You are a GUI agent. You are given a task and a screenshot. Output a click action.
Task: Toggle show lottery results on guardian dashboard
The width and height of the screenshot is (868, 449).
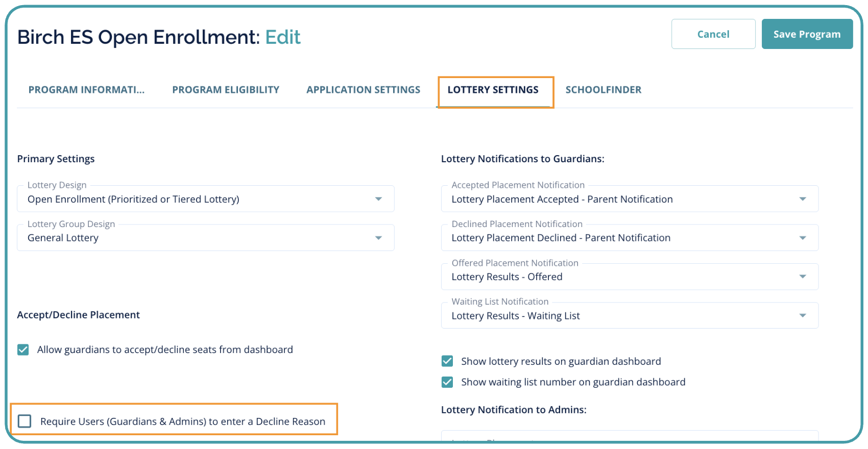[447, 361]
